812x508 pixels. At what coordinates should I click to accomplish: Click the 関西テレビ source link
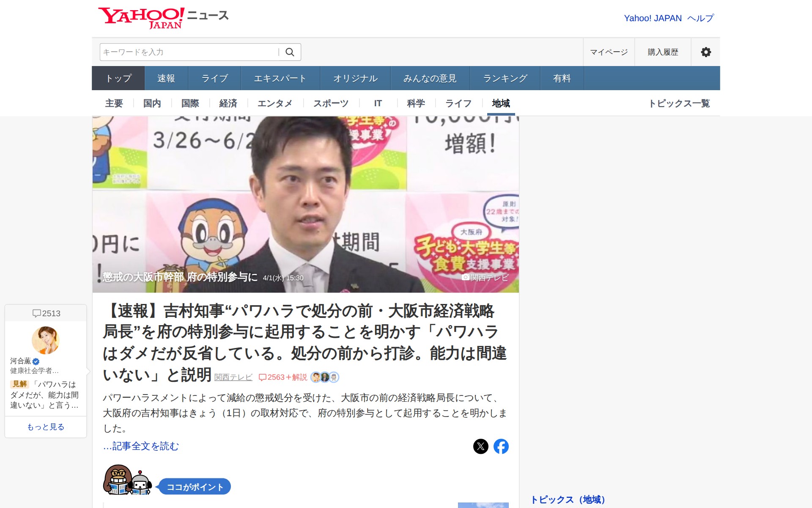pyautogui.click(x=233, y=377)
